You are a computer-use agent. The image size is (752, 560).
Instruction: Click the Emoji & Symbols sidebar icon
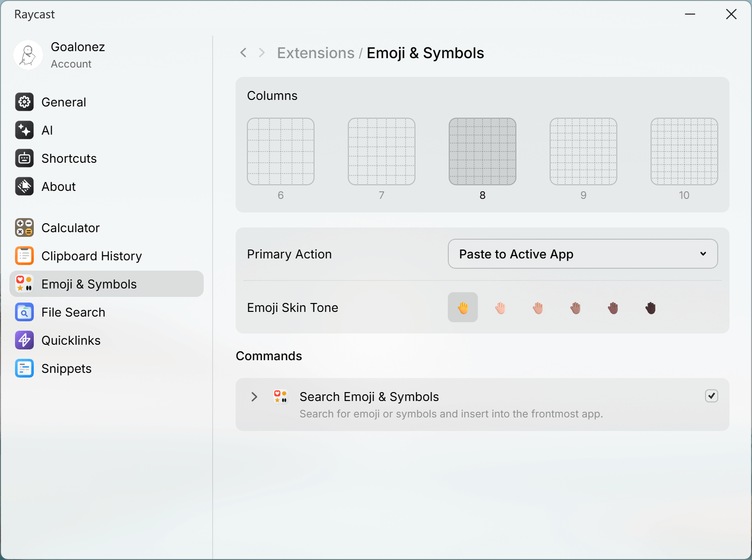[x=24, y=284]
